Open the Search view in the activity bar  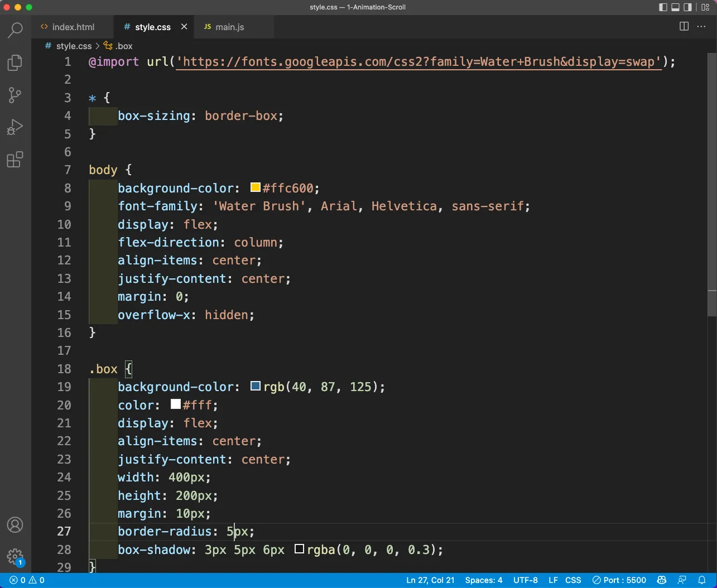pos(15,30)
